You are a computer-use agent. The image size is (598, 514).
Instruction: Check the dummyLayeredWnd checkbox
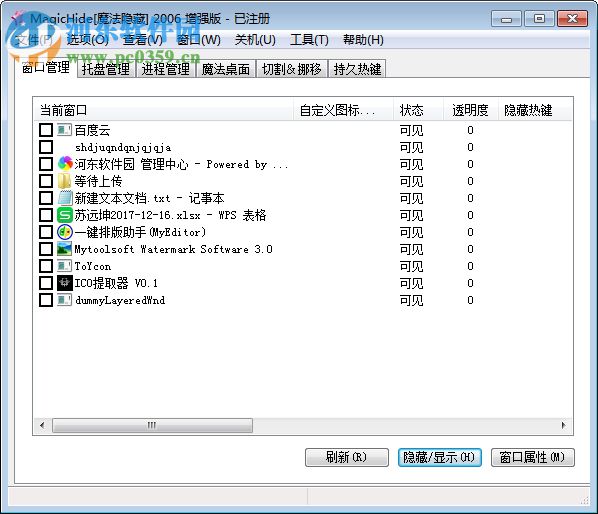pyautogui.click(x=46, y=300)
